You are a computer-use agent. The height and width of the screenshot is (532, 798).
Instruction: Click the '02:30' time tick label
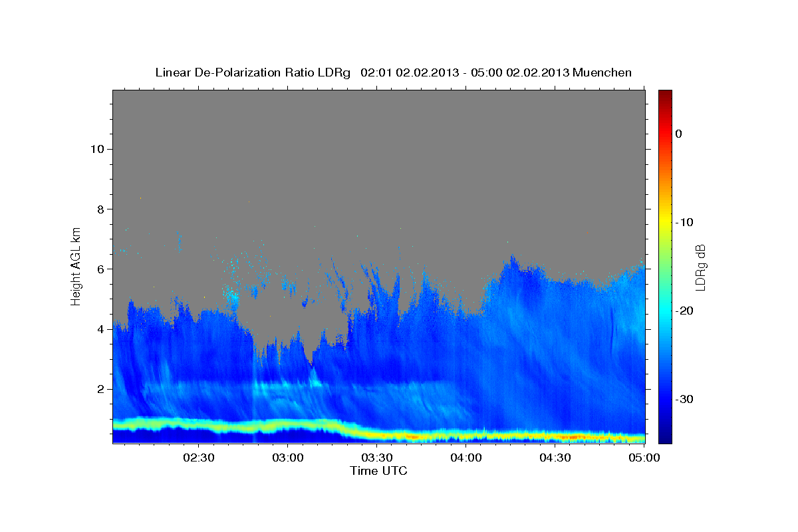(x=199, y=458)
